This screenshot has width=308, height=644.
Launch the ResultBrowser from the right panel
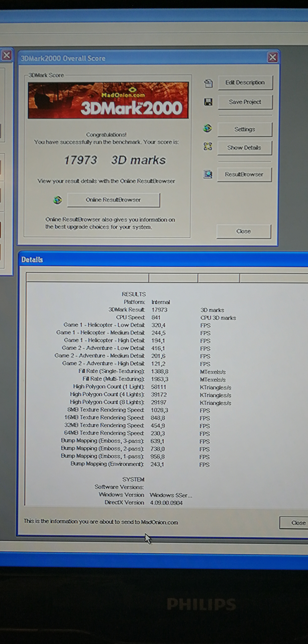click(244, 174)
